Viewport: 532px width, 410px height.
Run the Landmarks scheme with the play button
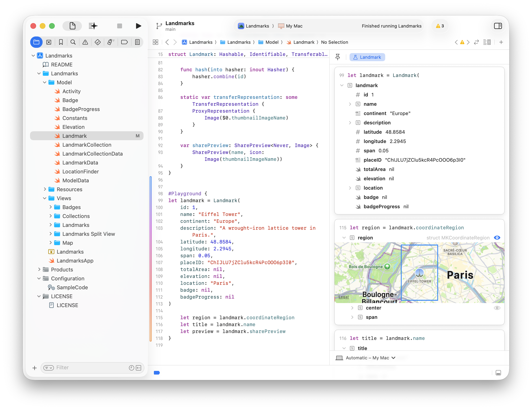click(x=138, y=26)
